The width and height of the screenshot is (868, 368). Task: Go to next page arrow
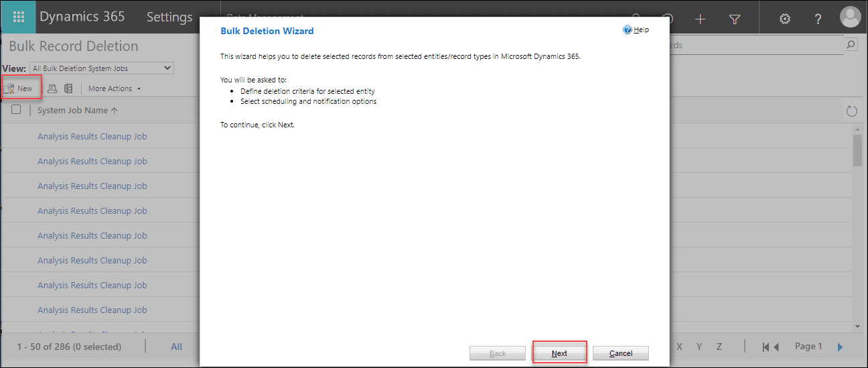pyautogui.click(x=840, y=347)
